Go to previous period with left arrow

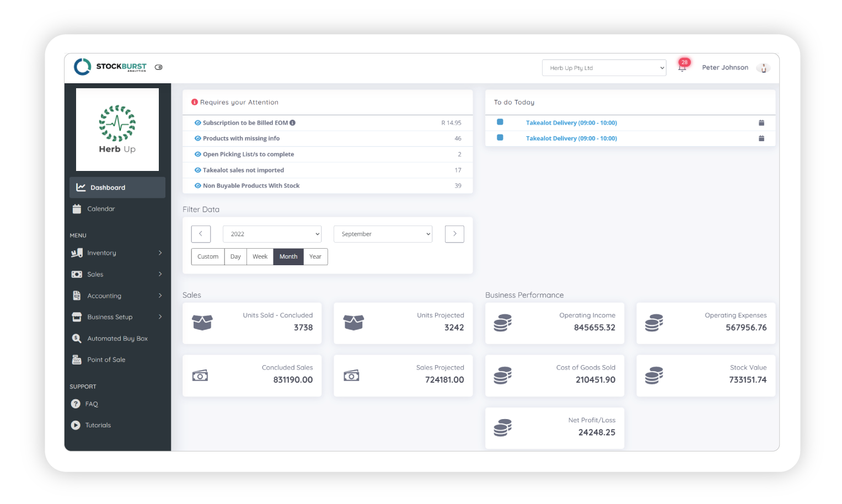pos(201,234)
